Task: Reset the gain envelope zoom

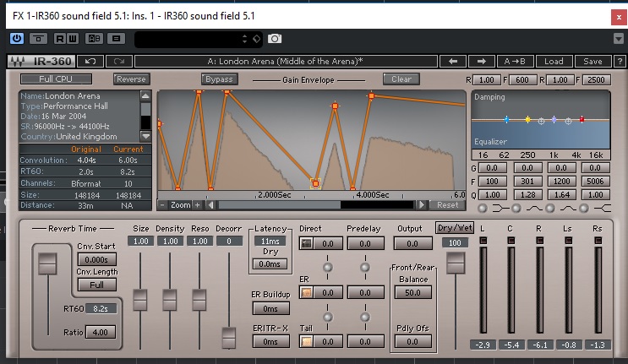Action: click(447, 205)
